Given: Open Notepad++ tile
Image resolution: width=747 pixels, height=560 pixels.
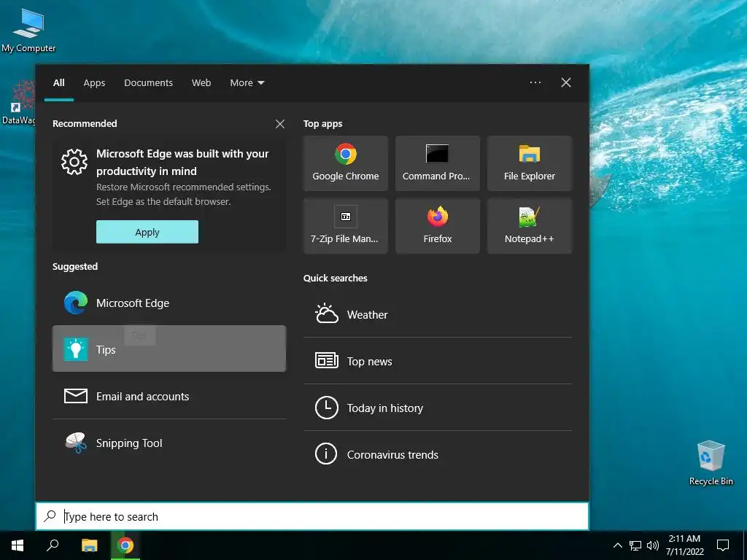Looking at the screenshot, I should click(530, 226).
